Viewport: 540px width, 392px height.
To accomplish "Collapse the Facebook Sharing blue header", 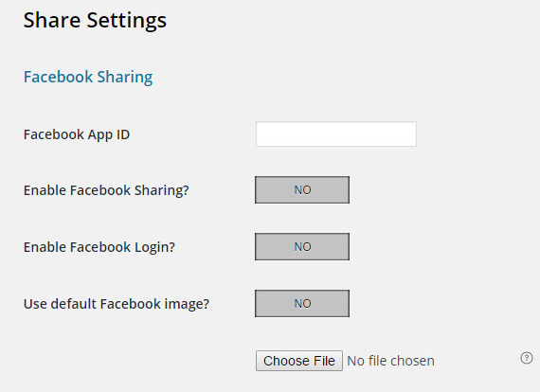I will coord(88,77).
